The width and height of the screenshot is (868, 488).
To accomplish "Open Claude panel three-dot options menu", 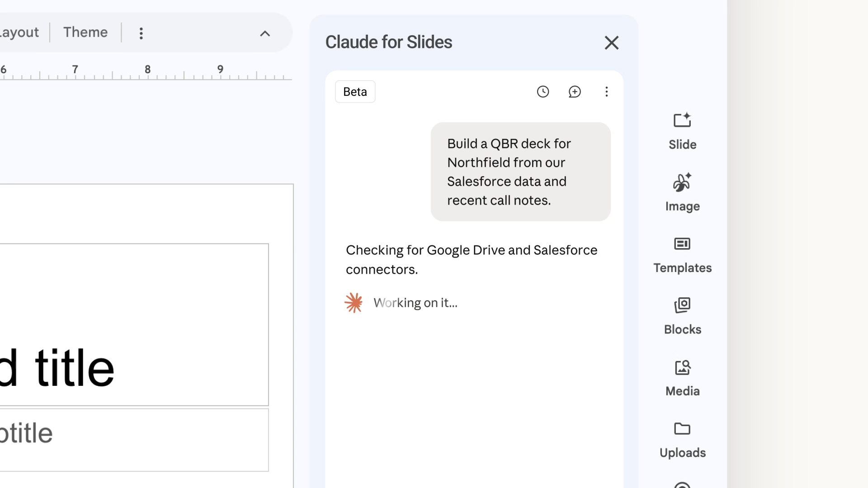I will pyautogui.click(x=606, y=92).
